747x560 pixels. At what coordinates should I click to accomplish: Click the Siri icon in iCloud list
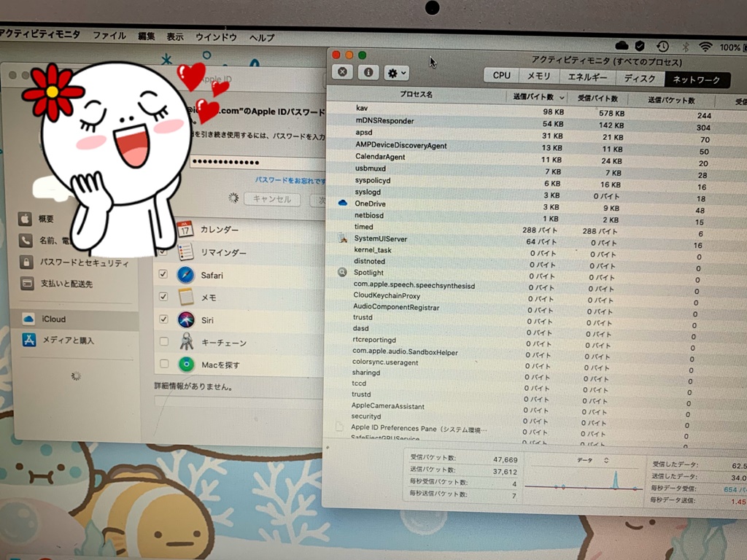click(x=186, y=319)
